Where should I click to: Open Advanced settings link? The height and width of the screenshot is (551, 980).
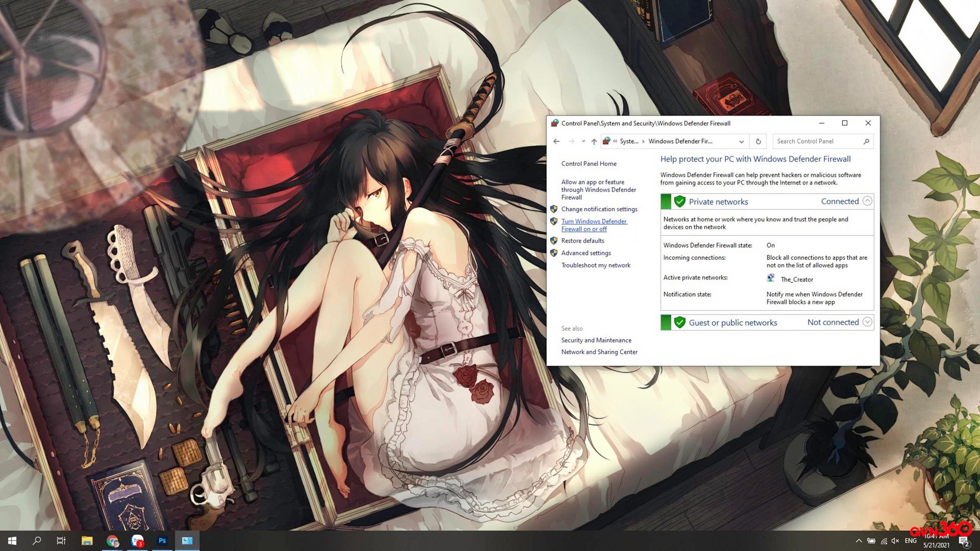click(586, 253)
